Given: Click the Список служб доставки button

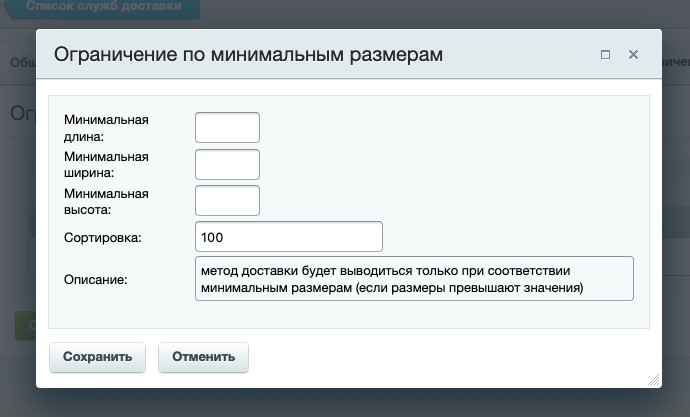Looking at the screenshot, I should tap(104, 7).
